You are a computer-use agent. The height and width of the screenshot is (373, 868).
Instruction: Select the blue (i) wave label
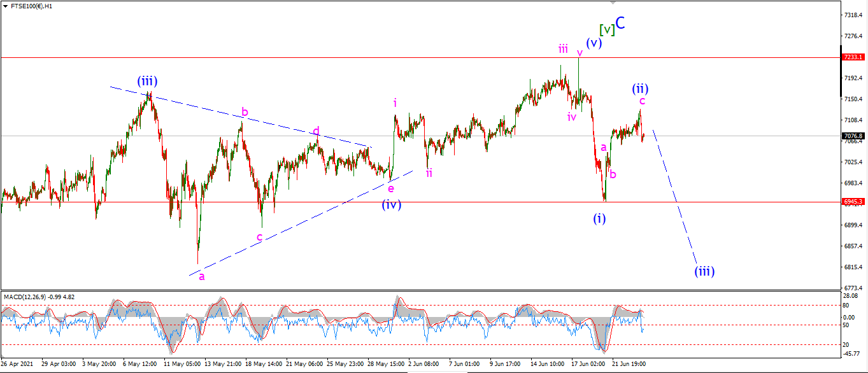[x=599, y=218]
